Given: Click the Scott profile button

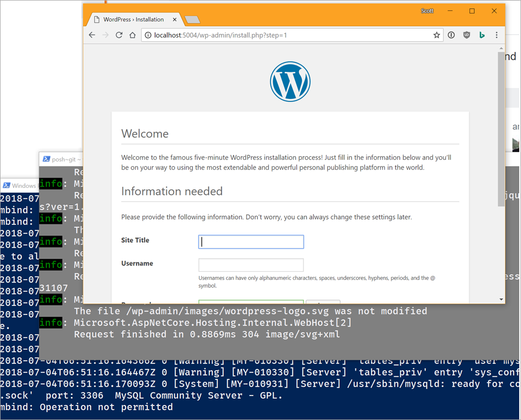Looking at the screenshot, I should tap(427, 11).
